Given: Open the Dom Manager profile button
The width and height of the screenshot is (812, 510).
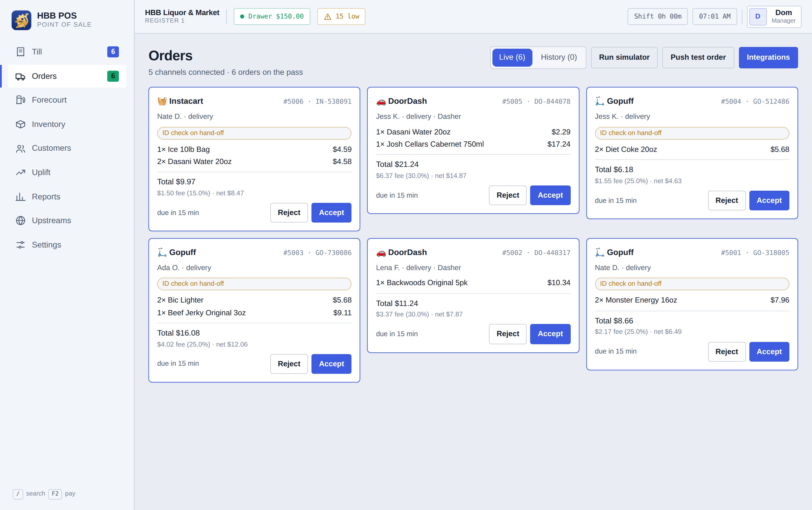Looking at the screenshot, I should (774, 17).
